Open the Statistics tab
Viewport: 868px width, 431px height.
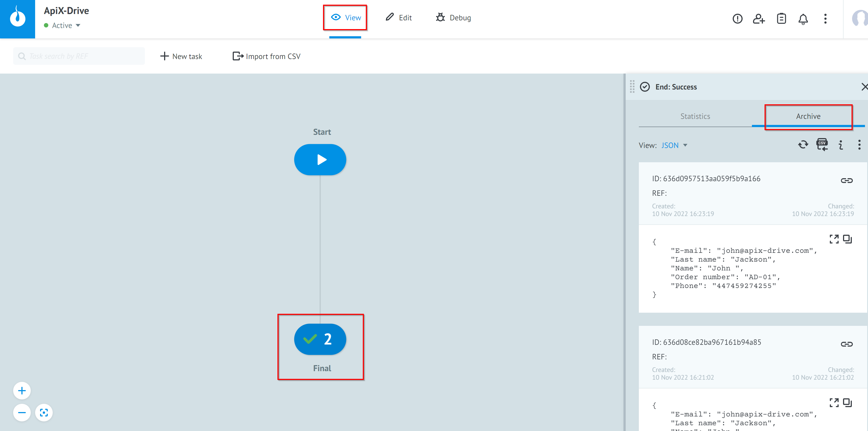coord(695,116)
